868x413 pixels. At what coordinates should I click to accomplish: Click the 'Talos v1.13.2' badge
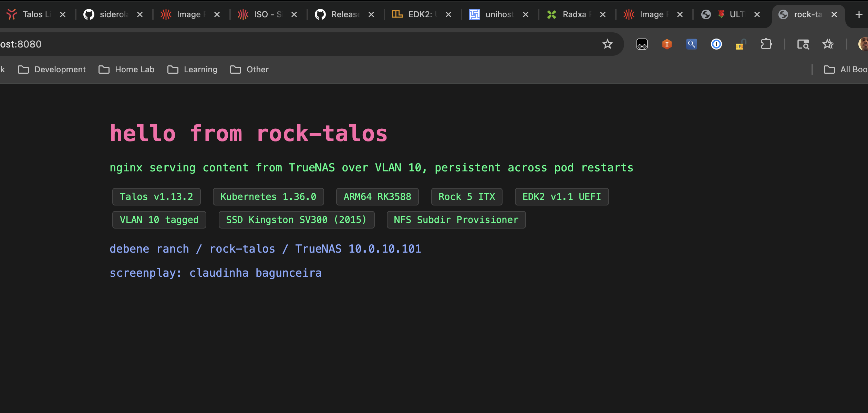tap(156, 197)
